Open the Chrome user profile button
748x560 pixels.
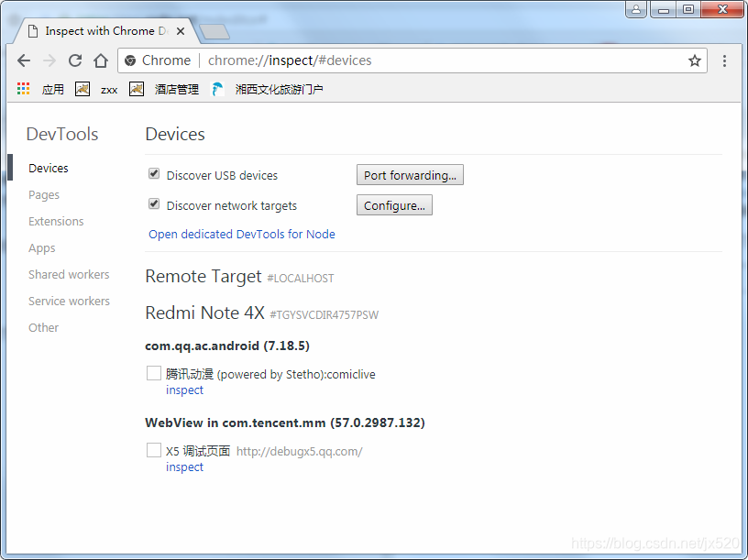tap(636, 9)
